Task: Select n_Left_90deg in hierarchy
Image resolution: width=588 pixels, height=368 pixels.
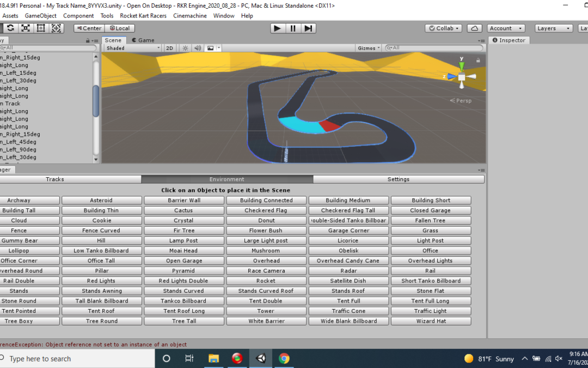Action: click(x=18, y=149)
